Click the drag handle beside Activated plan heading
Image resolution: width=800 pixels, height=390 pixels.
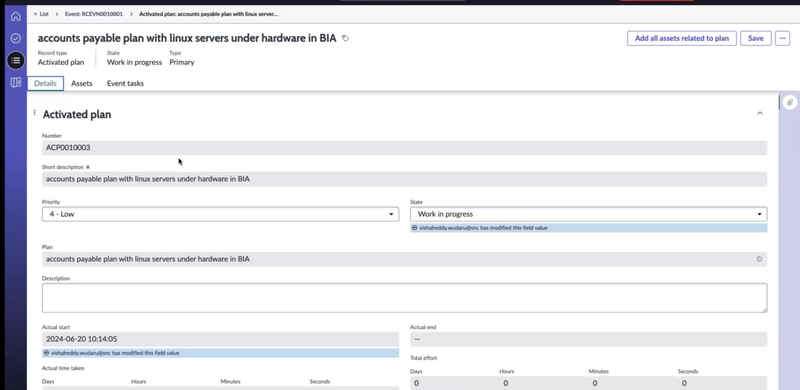[35, 112]
